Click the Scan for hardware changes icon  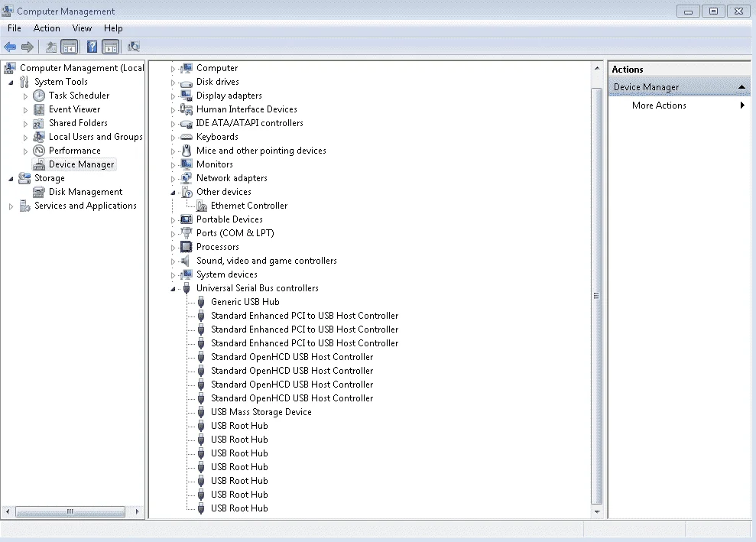click(133, 47)
